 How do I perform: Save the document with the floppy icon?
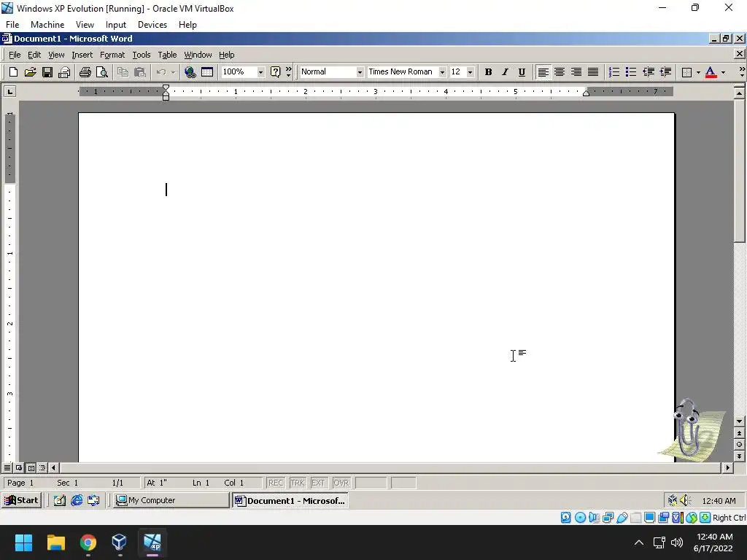[47, 72]
